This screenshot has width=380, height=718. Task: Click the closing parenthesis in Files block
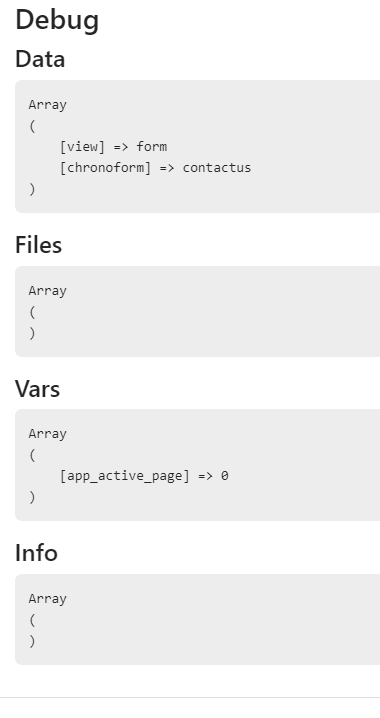tap(32, 333)
